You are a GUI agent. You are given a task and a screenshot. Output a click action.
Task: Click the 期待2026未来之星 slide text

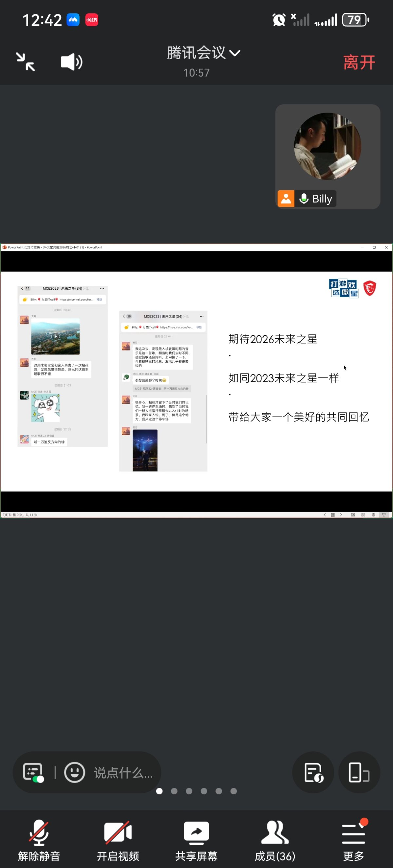(273, 339)
